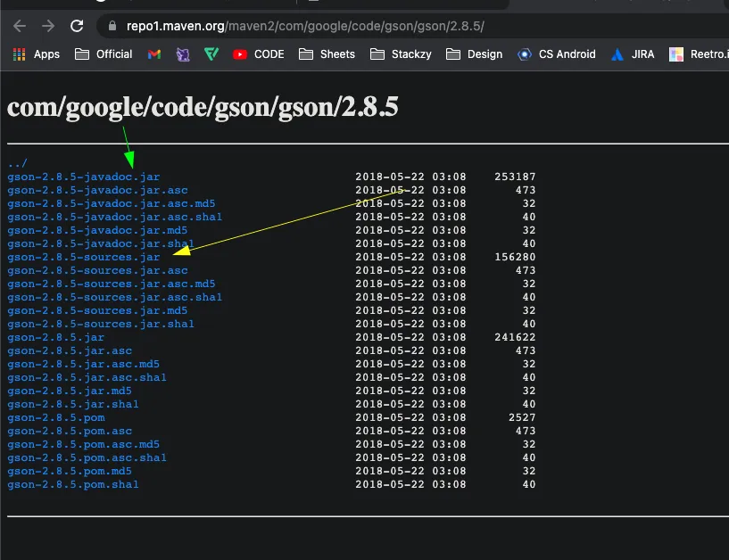Open the Reetro bookmark

[x=699, y=54]
